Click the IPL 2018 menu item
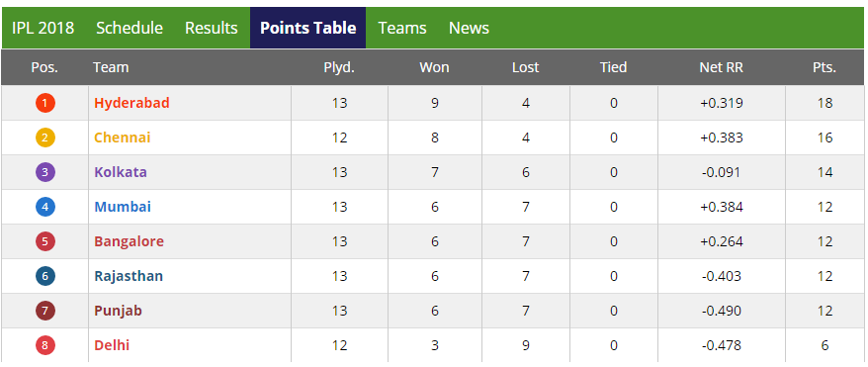This screenshot has height=367, width=868. [x=43, y=29]
